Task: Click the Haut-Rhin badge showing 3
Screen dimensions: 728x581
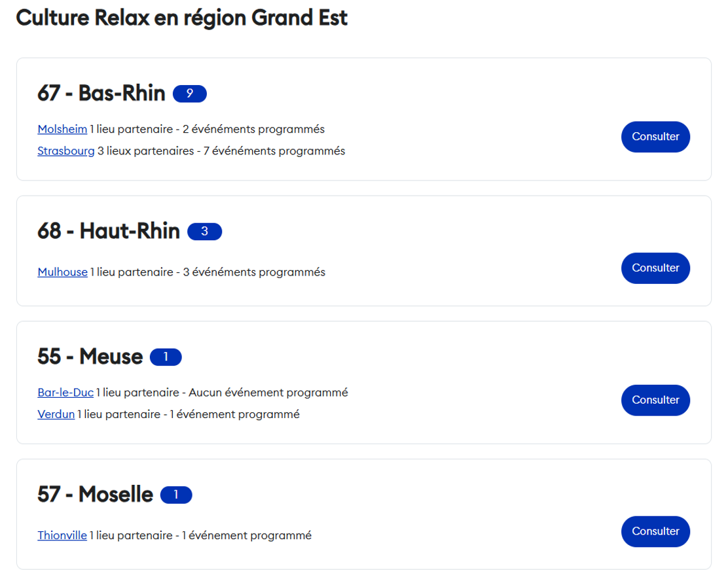Action: (204, 232)
